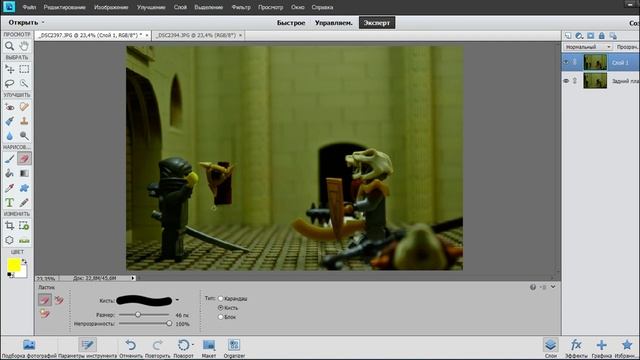Viewport: 640px width, 360px height.
Task: Open the status bar info arrow
Action: click(x=133, y=278)
